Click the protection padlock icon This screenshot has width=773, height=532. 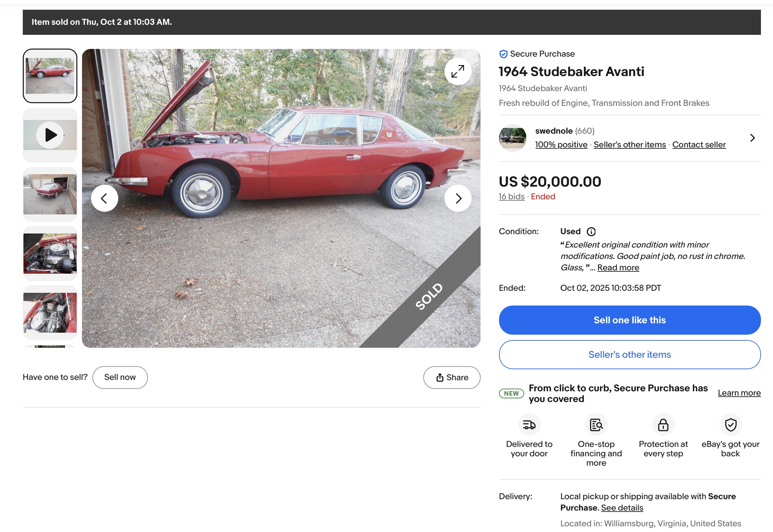click(663, 425)
